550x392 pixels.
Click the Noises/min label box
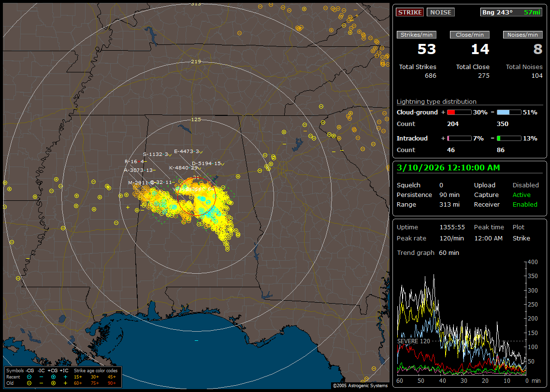tap(522, 35)
